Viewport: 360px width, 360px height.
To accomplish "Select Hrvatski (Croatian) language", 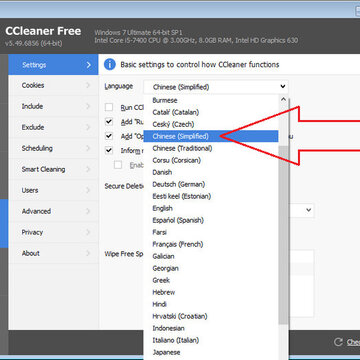I will tap(211, 316).
